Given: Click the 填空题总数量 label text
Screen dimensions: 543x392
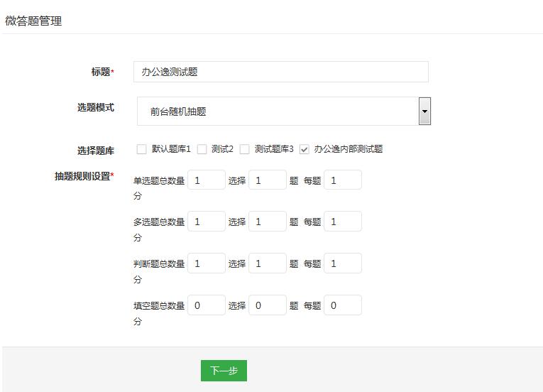Looking at the screenshot, I should (x=159, y=305).
